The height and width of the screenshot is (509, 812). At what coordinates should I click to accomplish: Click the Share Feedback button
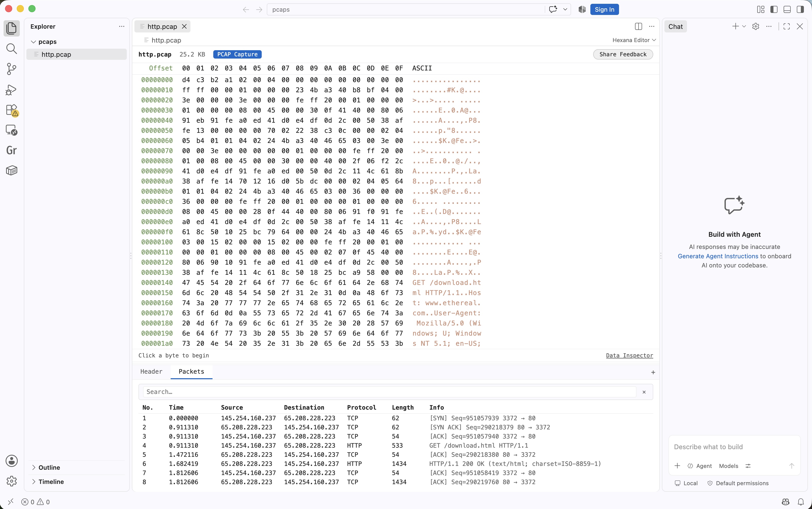[623, 54]
